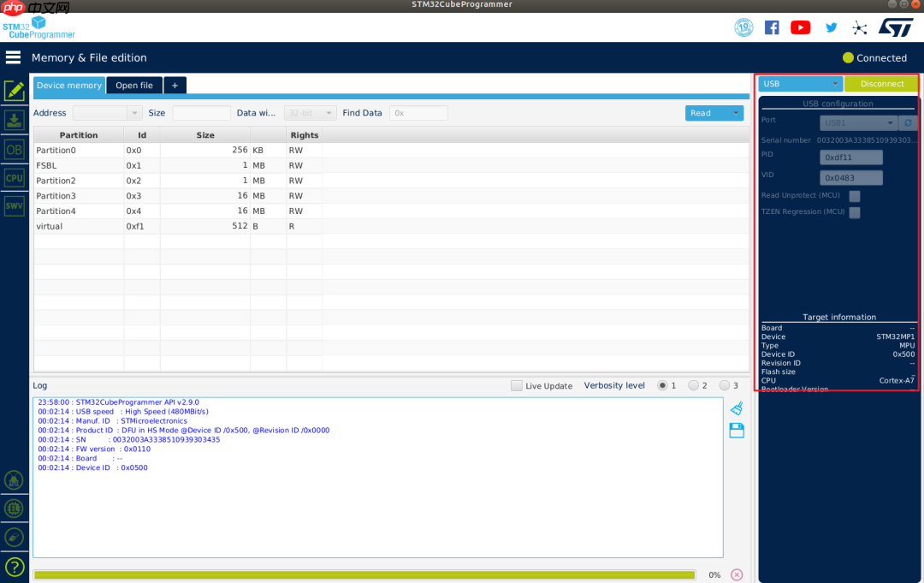Open the round tool icon above the help icon
Image resolution: width=924 pixels, height=583 pixels.
point(15,537)
